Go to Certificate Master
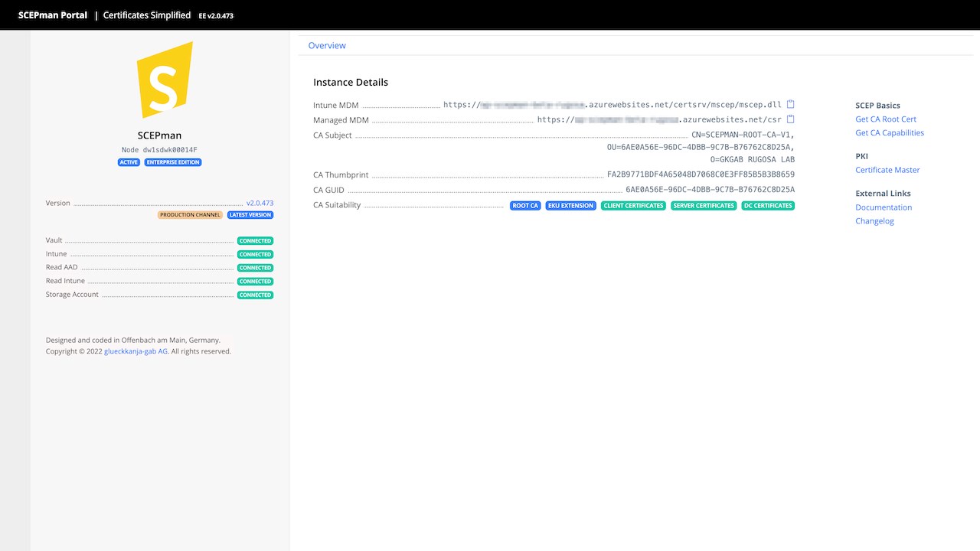This screenshot has width=980, height=551. tap(887, 170)
